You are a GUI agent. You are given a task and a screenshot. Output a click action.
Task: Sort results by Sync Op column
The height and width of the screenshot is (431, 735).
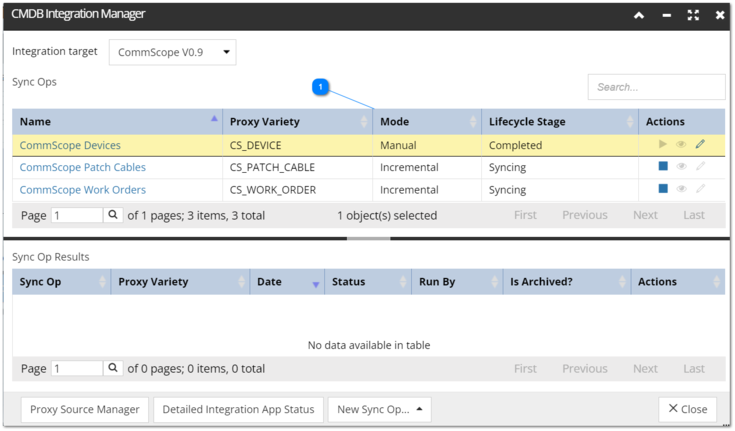[x=61, y=282]
